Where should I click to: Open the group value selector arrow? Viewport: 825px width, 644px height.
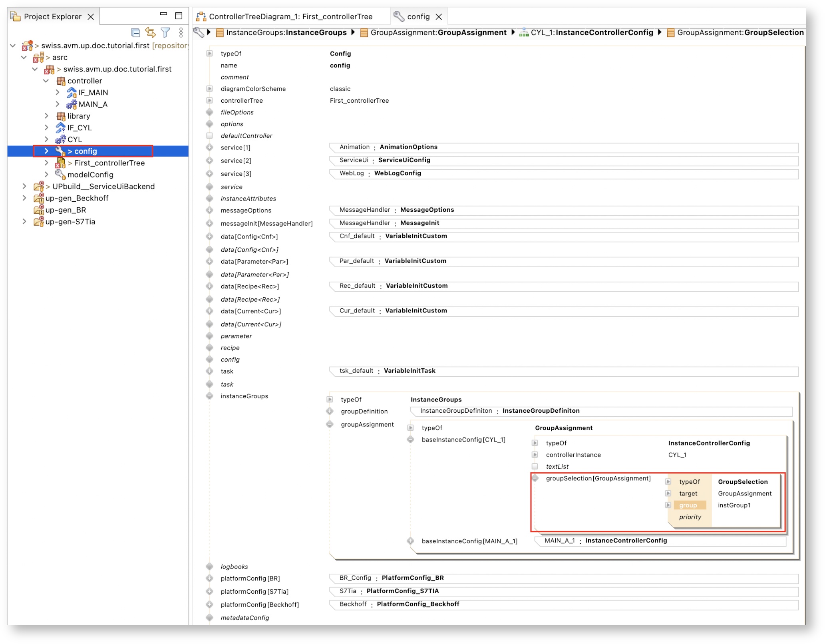tap(668, 505)
